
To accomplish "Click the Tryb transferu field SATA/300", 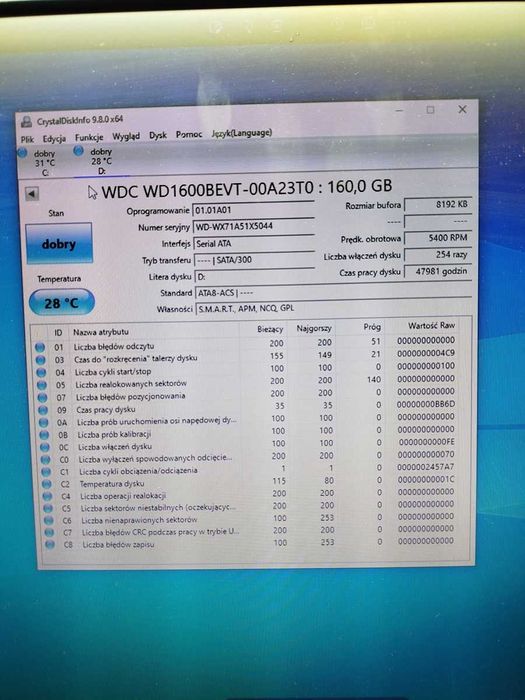I will [x=254, y=260].
